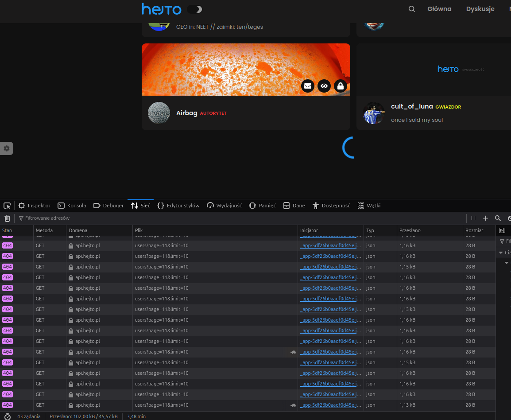
Task: Click the settings gear on left edge
Action: point(7,148)
